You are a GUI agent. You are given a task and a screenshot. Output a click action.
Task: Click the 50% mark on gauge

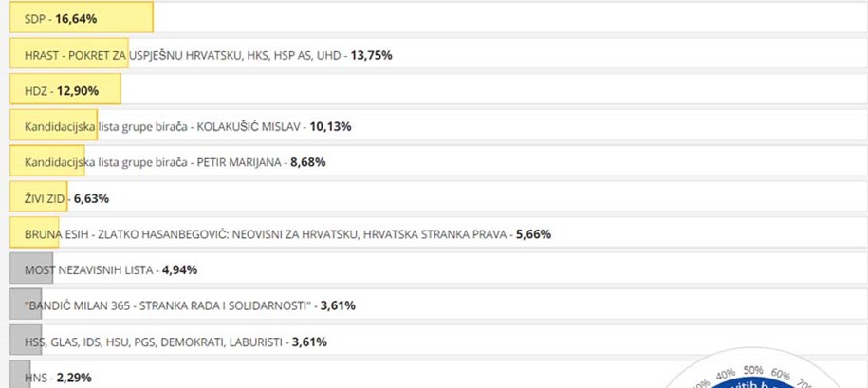point(753,370)
